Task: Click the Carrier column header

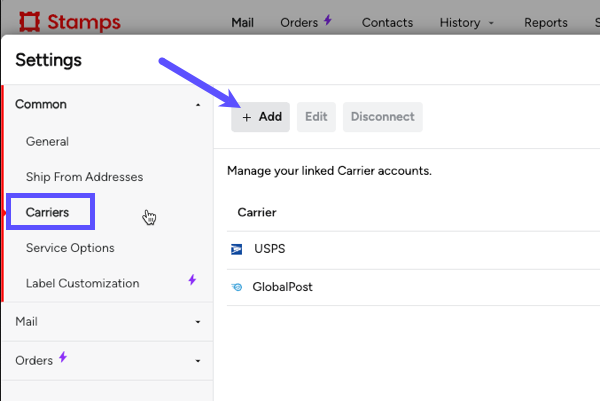Action: [257, 212]
